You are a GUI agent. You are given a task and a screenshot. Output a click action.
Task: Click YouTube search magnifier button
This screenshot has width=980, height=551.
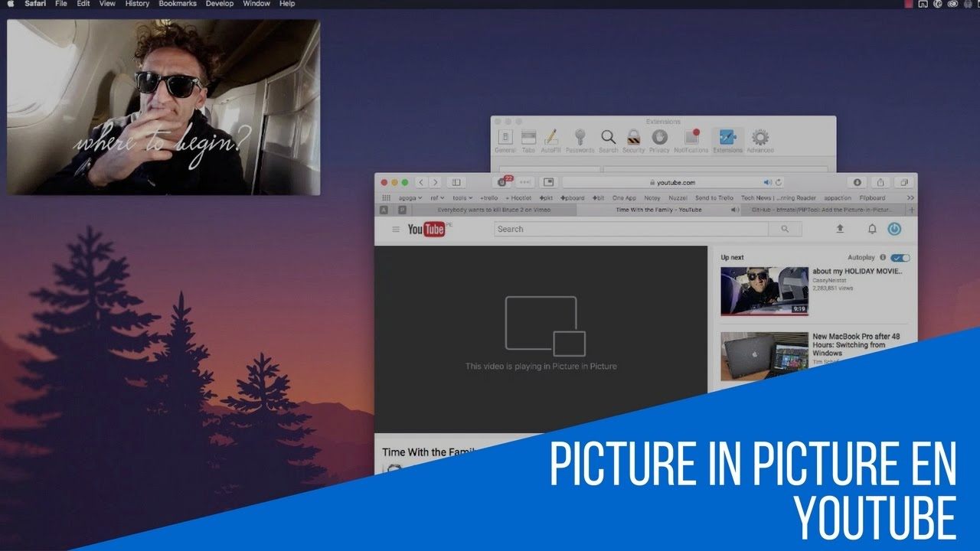786,229
